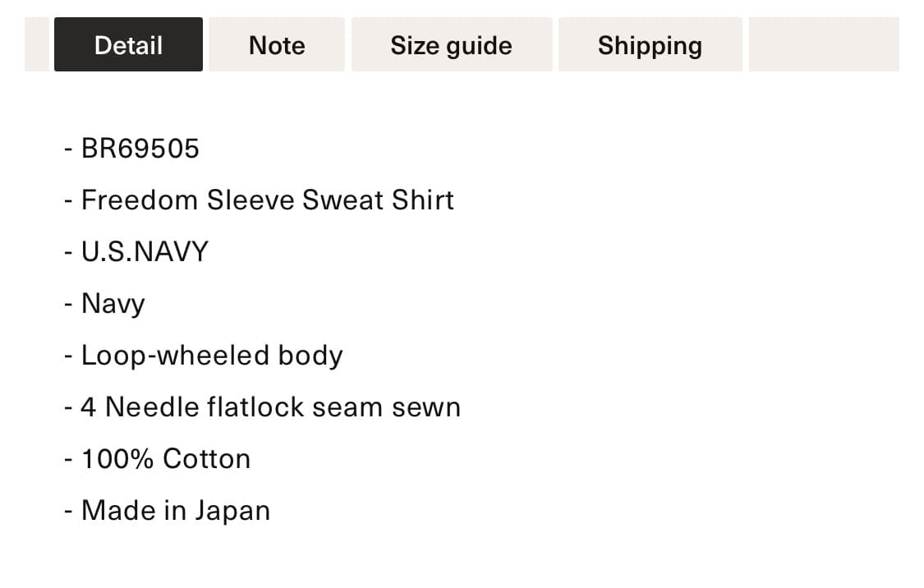Select the Detail tab
The width and height of the screenshot is (924, 588).
click(128, 45)
